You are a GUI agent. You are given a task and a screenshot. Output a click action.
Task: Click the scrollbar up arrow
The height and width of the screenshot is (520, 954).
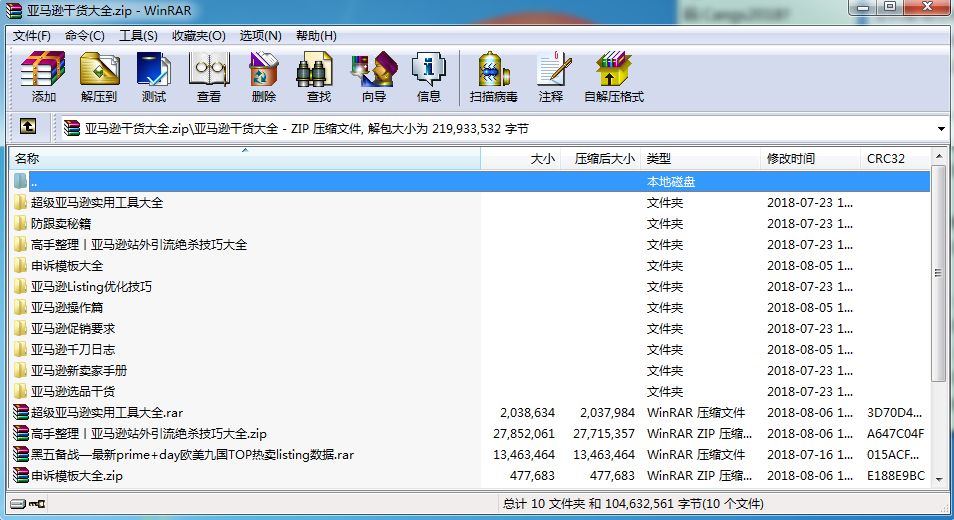(x=939, y=156)
